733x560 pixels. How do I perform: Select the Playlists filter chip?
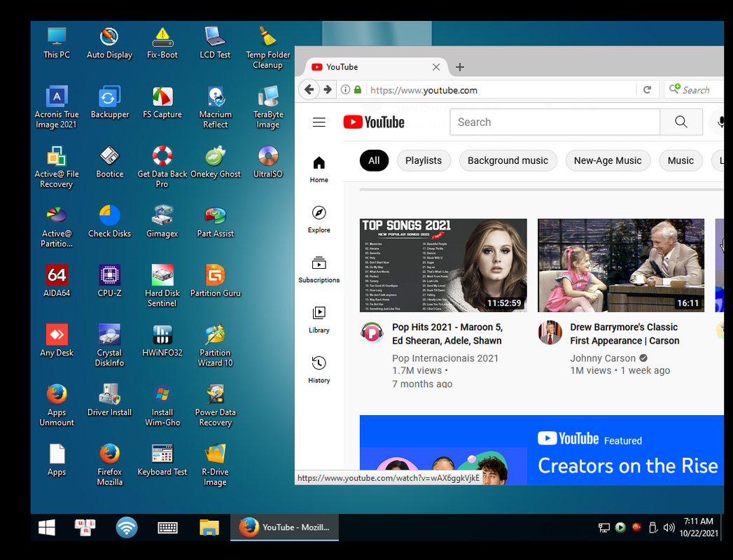coord(424,160)
